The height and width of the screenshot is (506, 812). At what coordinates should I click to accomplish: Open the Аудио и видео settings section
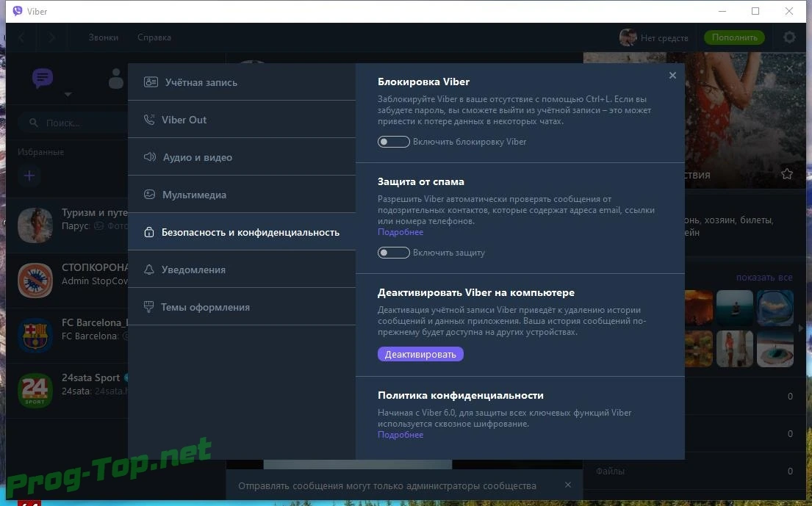coord(242,157)
